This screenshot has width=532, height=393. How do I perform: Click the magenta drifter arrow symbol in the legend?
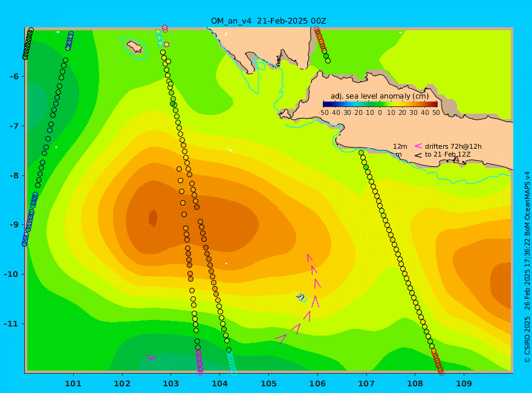418,146
